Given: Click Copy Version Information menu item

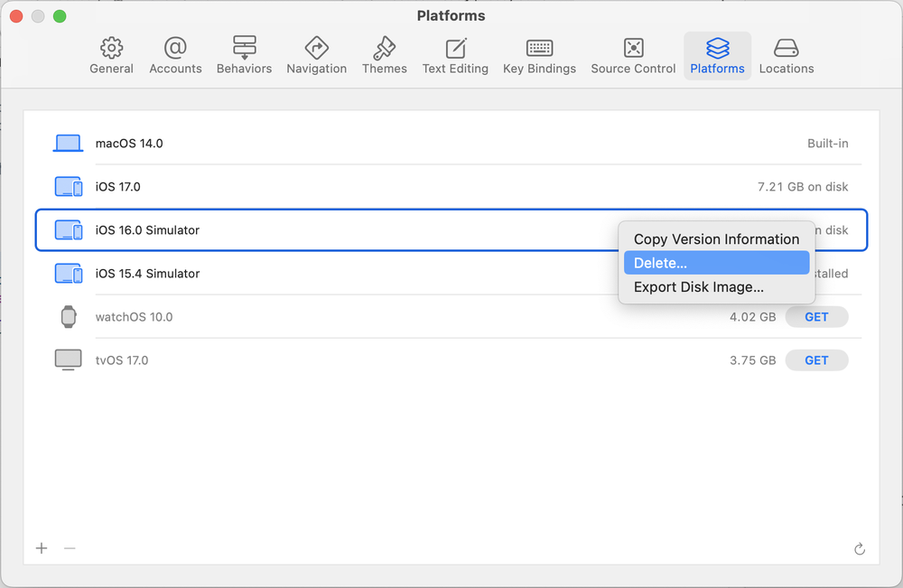Looking at the screenshot, I should (716, 239).
